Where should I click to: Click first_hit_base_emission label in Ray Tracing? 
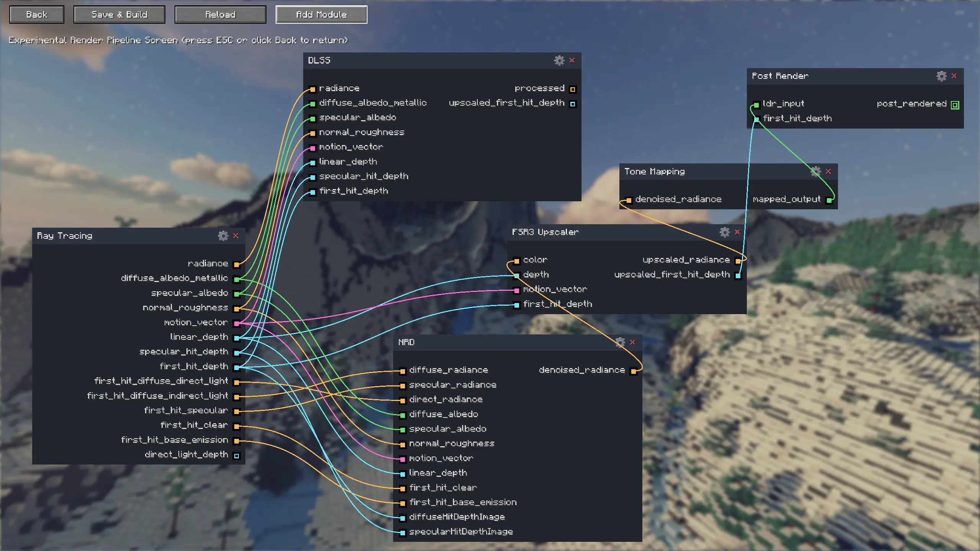[x=175, y=440]
